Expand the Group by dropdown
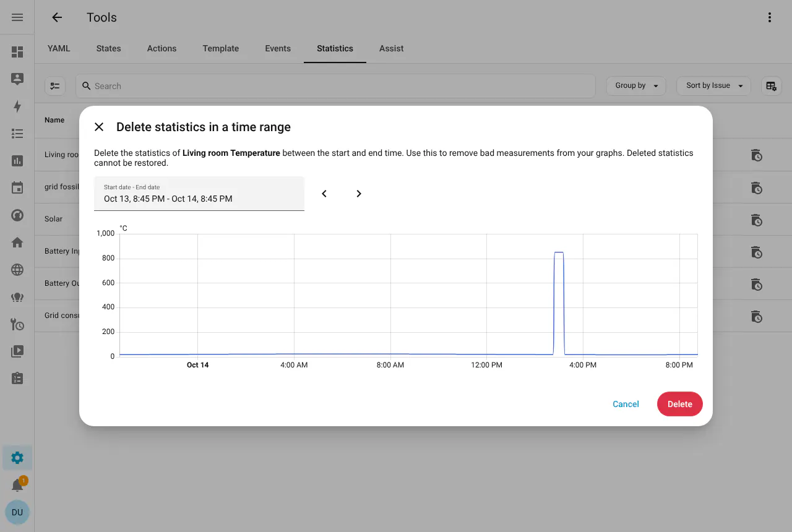 click(x=636, y=86)
